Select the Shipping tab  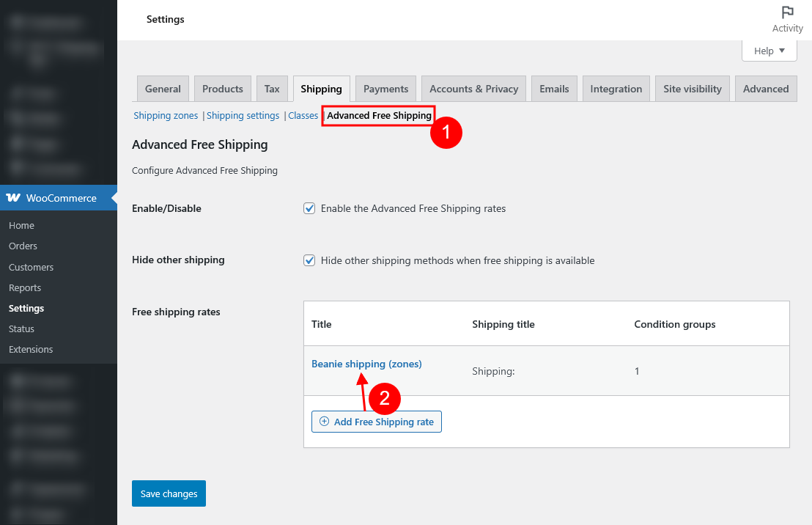[321, 89]
